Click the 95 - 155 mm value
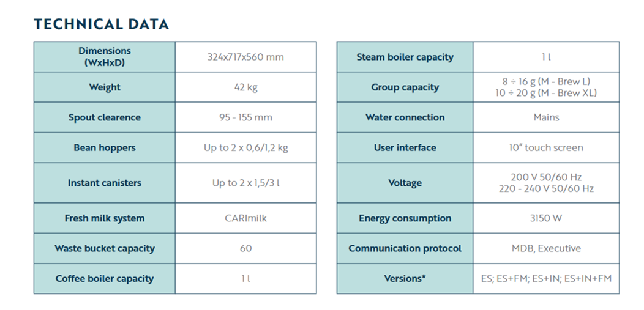Image resolution: width=644 pixels, height=310 pixels. coord(245,117)
